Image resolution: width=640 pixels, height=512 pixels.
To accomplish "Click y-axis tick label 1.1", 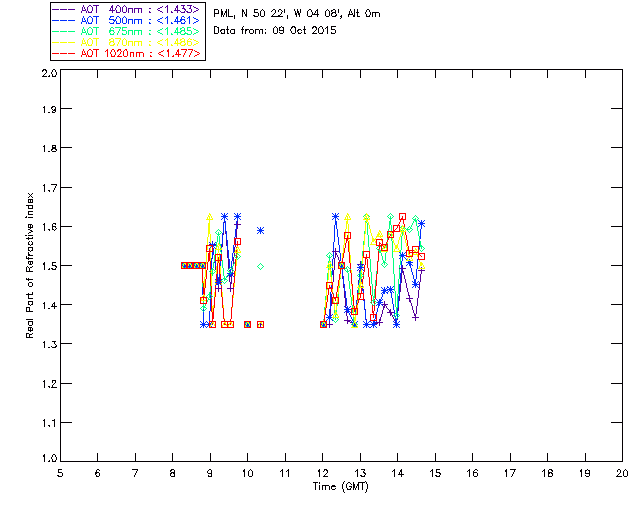I will pos(49,423).
